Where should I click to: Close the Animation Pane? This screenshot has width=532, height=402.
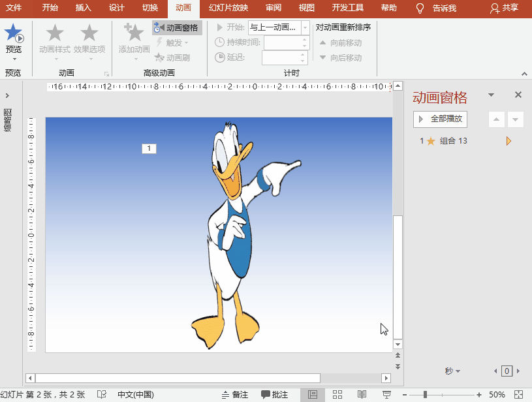coord(518,95)
